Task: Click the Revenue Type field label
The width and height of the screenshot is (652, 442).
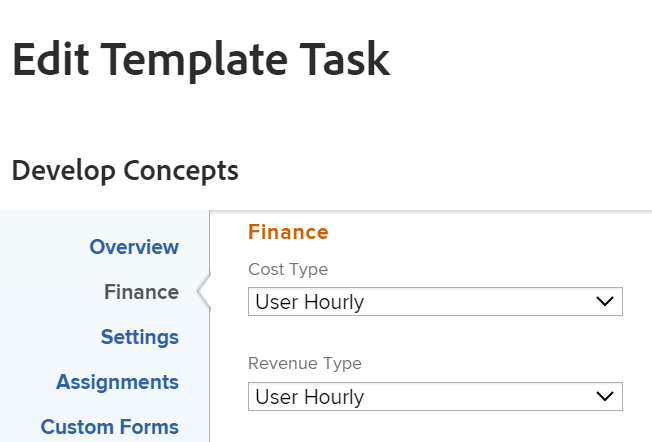Action: click(305, 364)
